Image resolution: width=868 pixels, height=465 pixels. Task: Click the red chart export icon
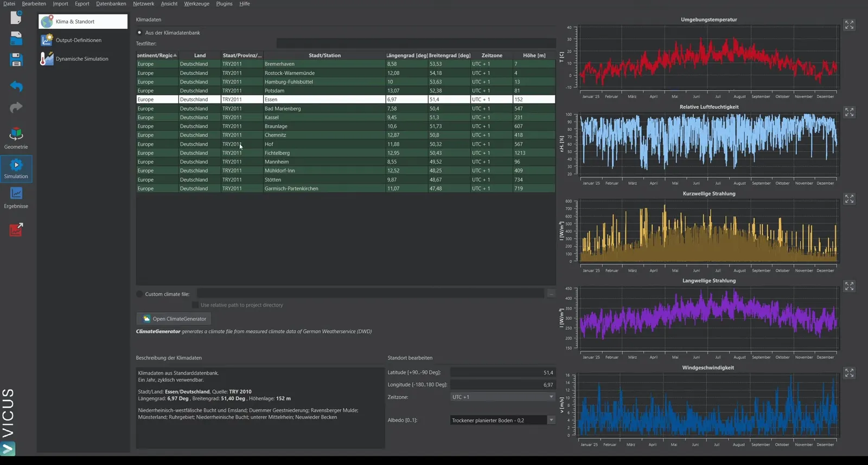click(16, 229)
